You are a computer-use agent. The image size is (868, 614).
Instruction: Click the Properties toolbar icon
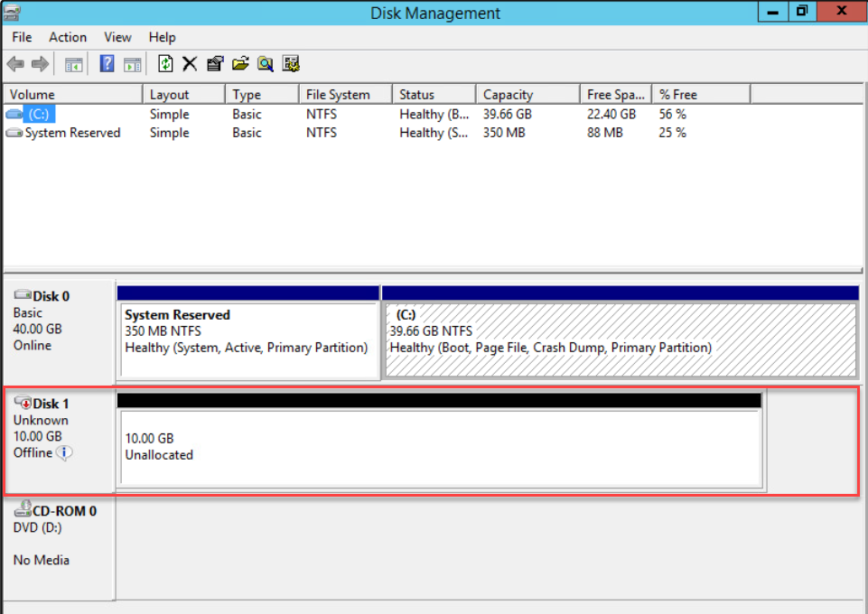click(x=214, y=63)
